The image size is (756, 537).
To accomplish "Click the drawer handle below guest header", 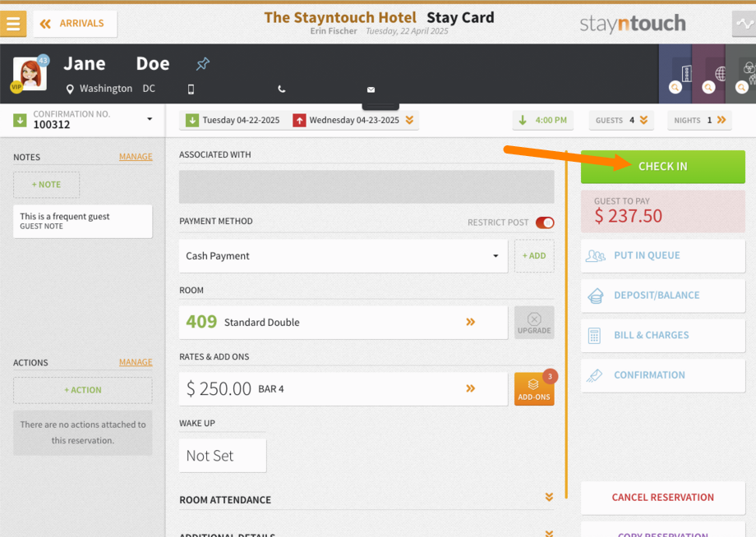I will click(380, 105).
